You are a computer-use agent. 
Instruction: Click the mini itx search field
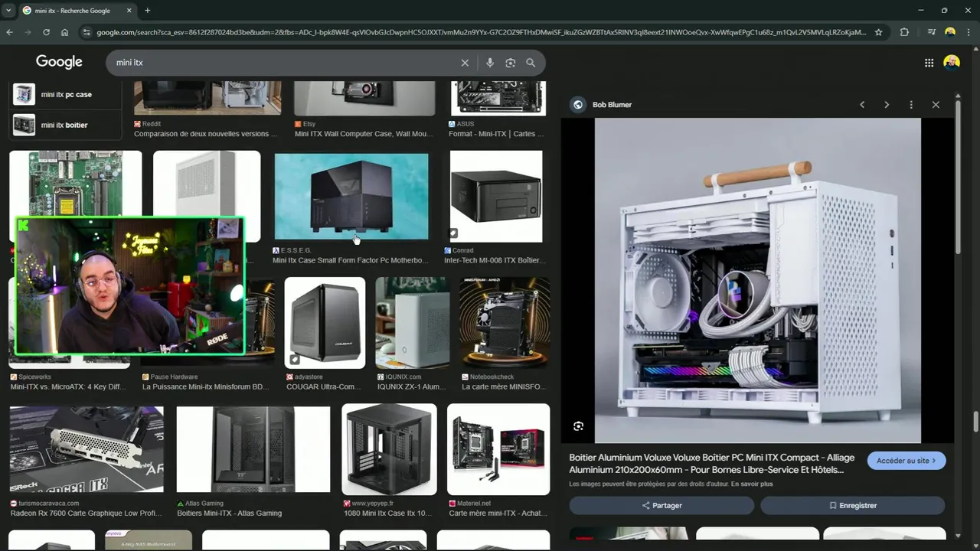coord(283,63)
